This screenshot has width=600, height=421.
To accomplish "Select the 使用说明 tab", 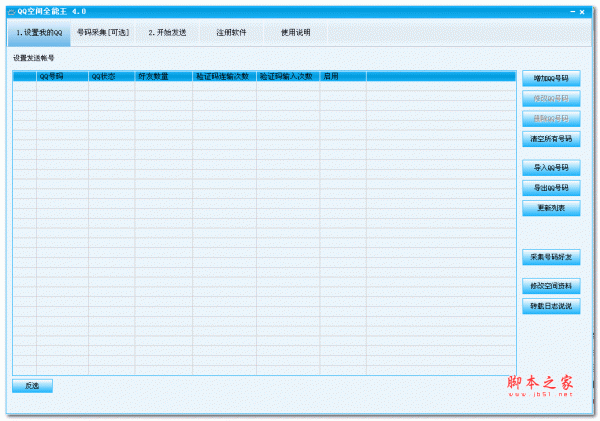I will [295, 33].
